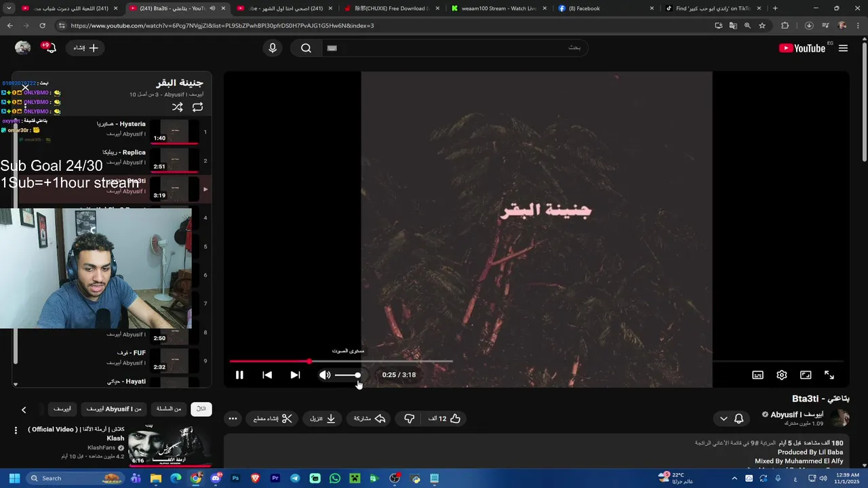Select the 'من Abyusif' filter chip
868x488 pixels.
pos(114,409)
